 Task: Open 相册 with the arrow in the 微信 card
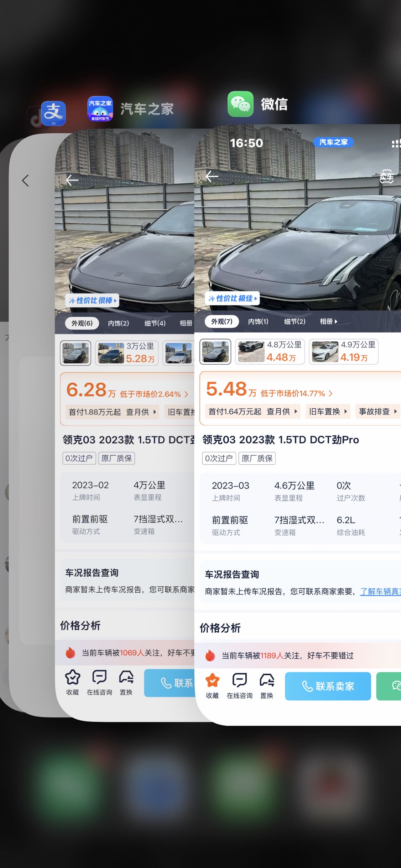329,321
